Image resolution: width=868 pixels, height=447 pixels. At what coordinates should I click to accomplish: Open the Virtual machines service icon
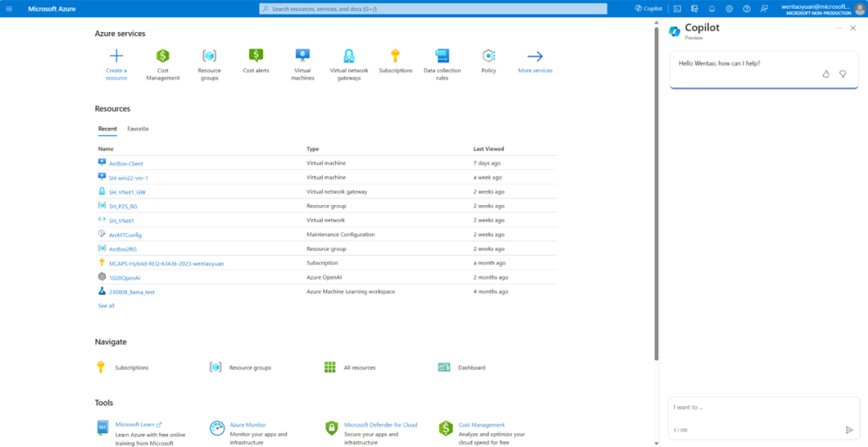tap(302, 55)
